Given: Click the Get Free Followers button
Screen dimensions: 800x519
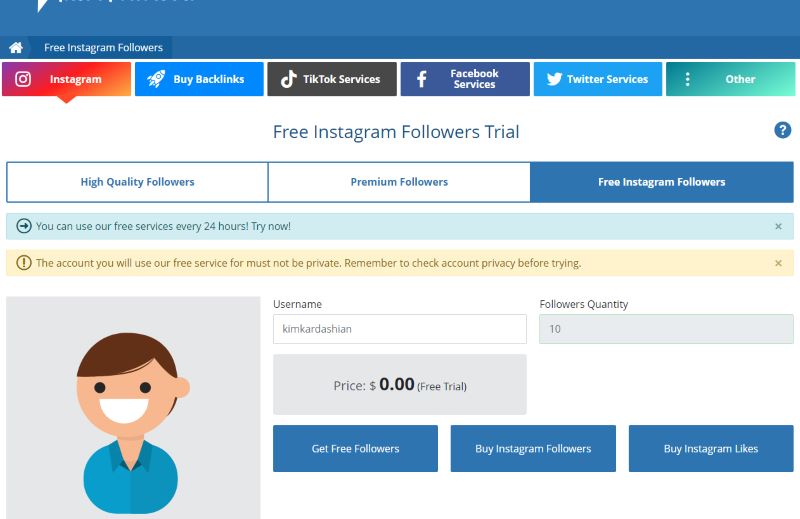Looking at the screenshot, I should pos(355,449).
